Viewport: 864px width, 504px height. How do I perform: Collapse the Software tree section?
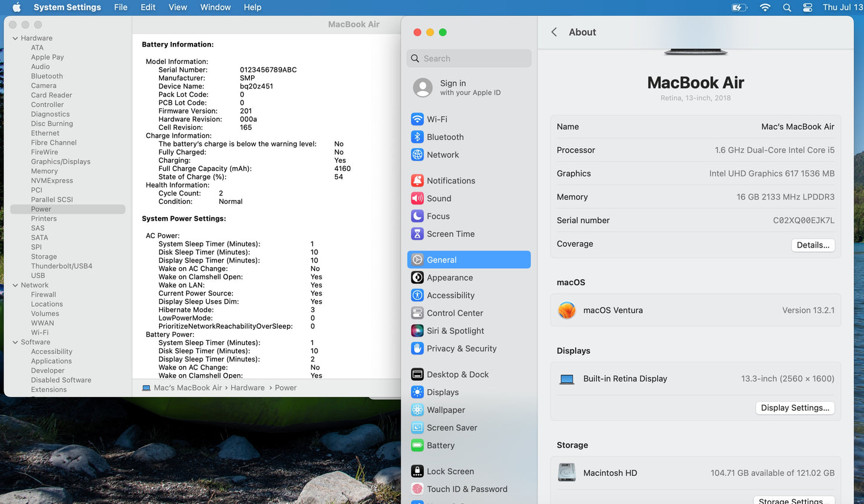[15, 343]
